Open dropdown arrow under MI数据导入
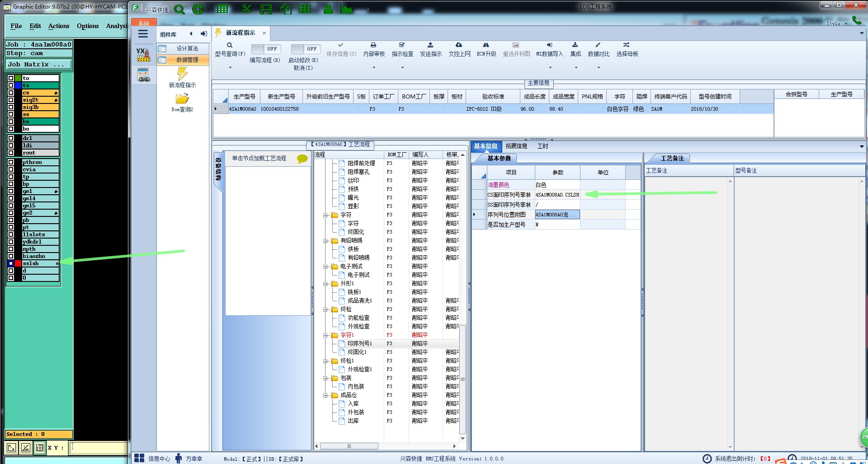 550,68
